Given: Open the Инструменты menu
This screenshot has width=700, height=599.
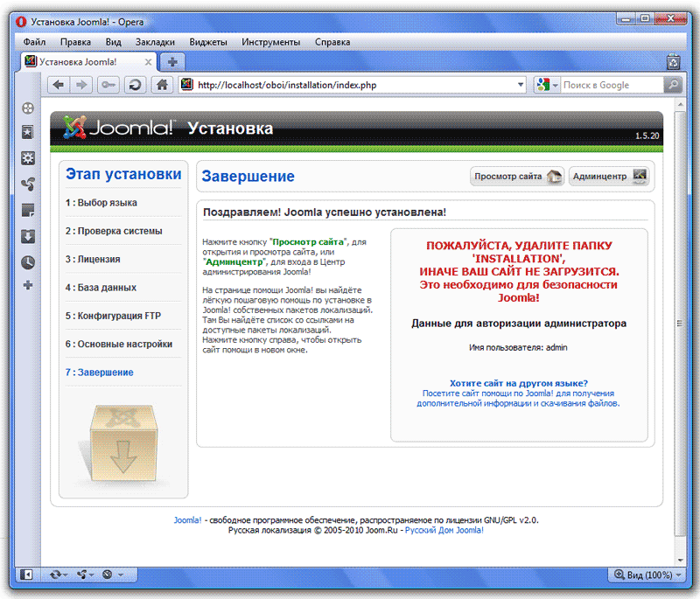Looking at the screenshot, I should point(271,41).
